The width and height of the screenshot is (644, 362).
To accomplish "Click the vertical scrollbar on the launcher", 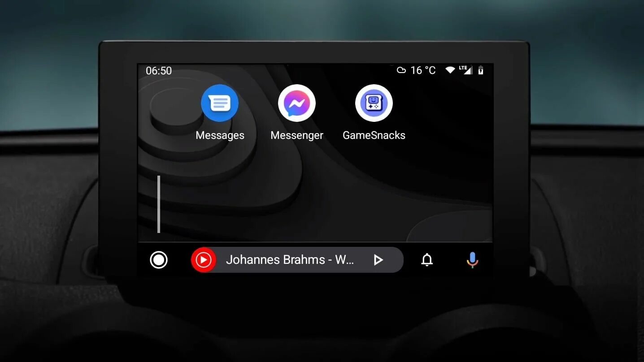I will 159,204.
